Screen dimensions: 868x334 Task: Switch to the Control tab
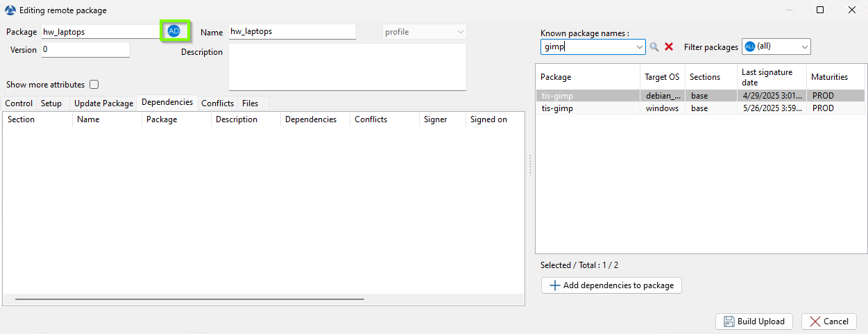point(19,103)
